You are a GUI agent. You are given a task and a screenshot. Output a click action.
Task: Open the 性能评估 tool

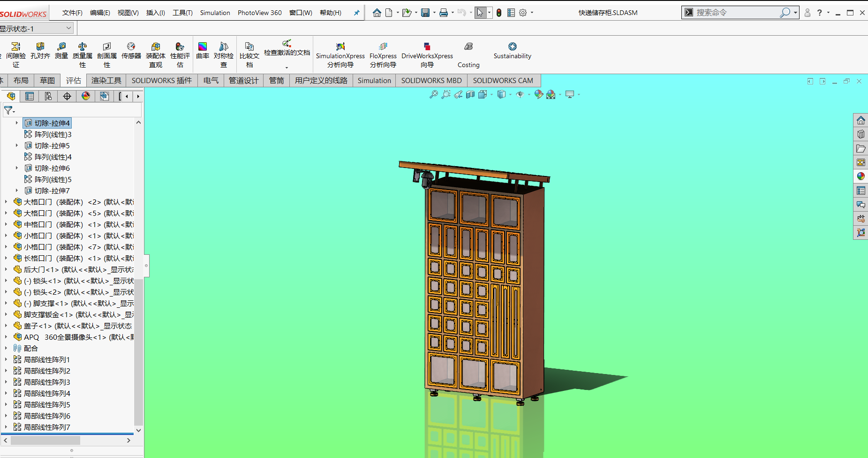[180, 53]
